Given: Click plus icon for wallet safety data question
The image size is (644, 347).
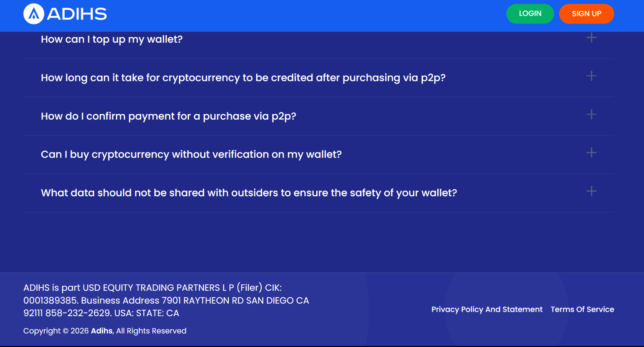Looking at the screenshot, I should [591, 191].
